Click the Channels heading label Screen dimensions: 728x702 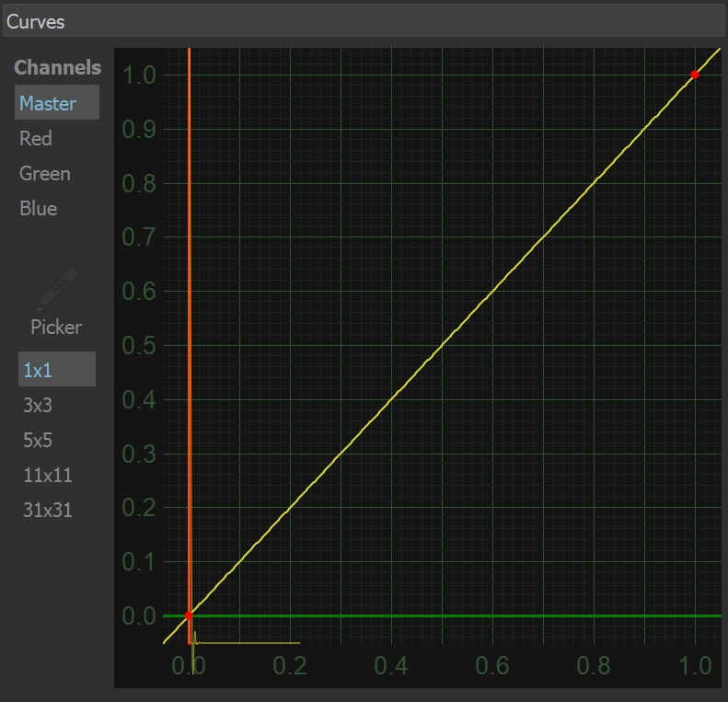pos(58,67)
